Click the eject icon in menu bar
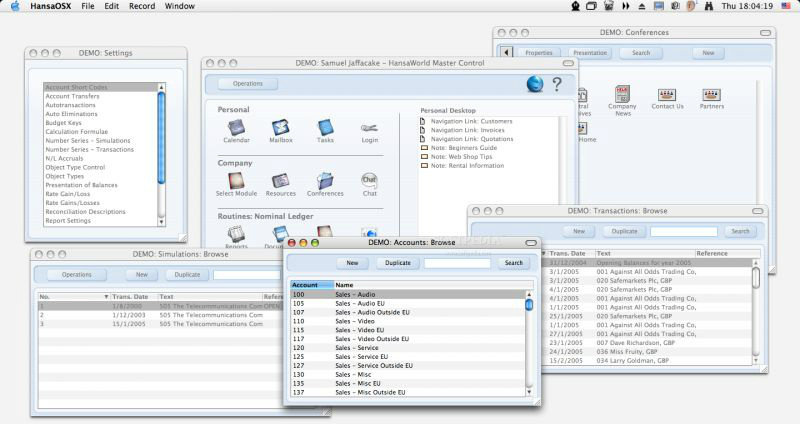The width and height of the screenshot is (800, 424). [x=642, y=6]
